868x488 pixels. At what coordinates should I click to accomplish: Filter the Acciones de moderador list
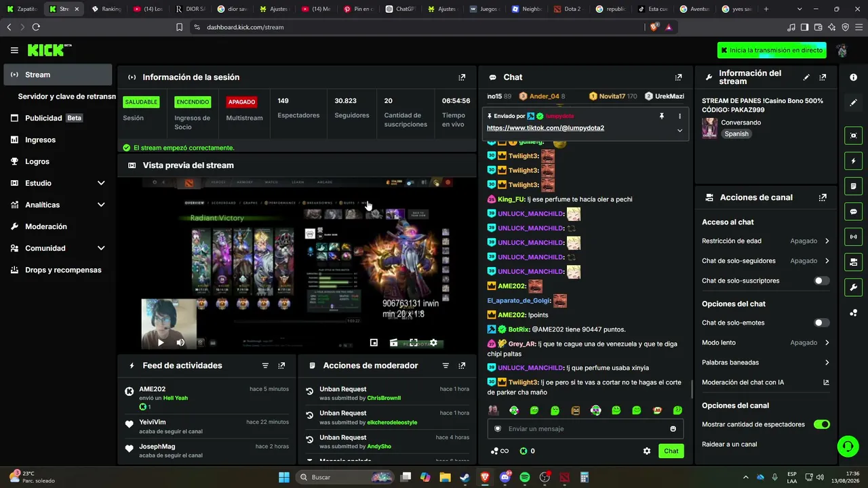(446, 365)
